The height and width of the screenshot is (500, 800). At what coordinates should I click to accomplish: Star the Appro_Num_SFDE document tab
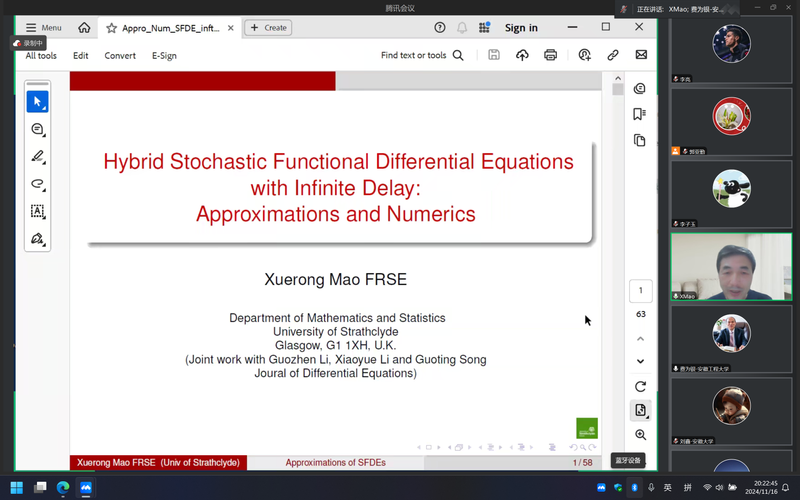point(111,28)
